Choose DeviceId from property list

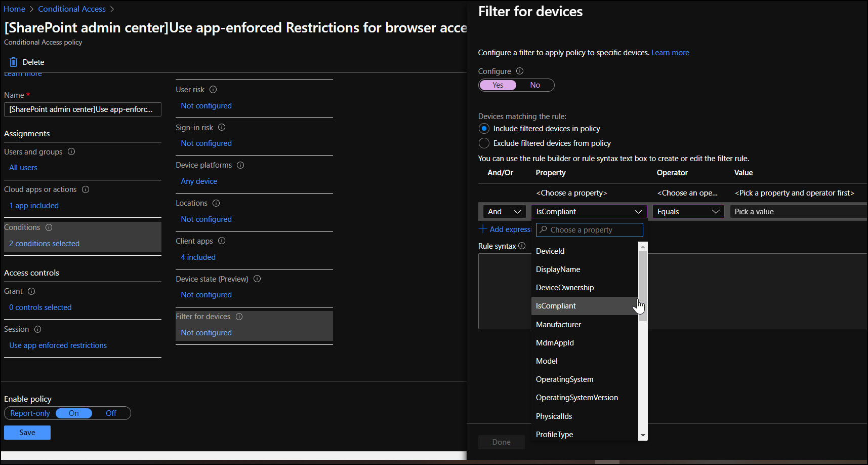point(585,251)
